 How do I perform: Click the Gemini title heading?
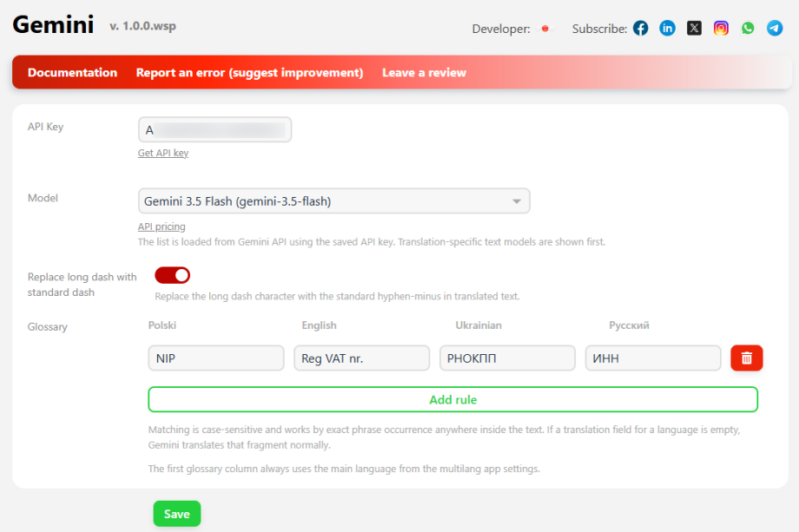pos(53,24)
